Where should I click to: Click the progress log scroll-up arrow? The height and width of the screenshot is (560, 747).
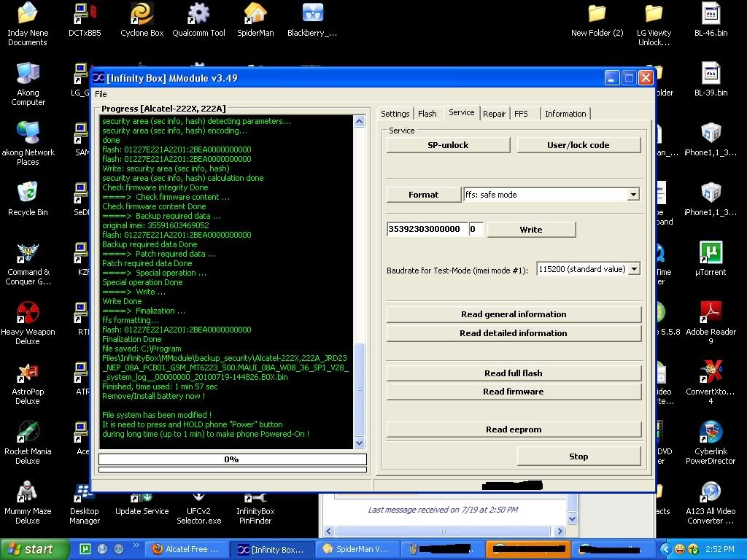(x=359, y=122)
